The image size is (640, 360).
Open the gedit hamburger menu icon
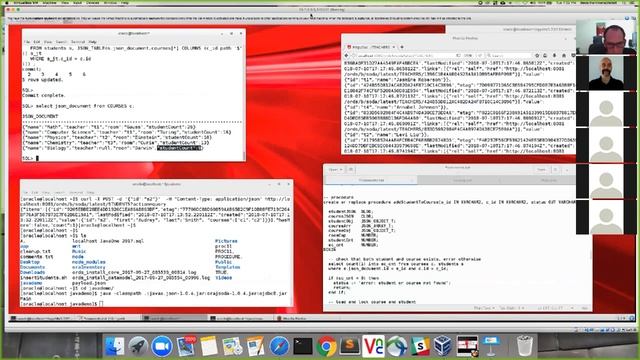(556, 169)
